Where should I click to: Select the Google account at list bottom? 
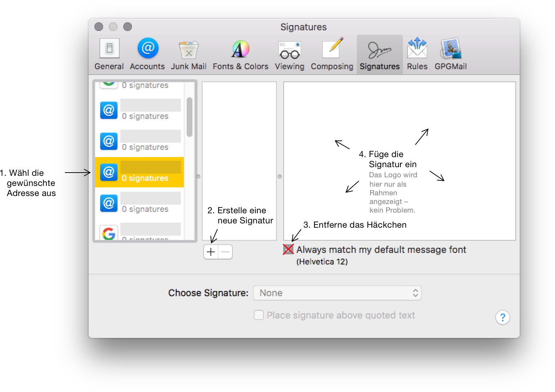[139, 232]
